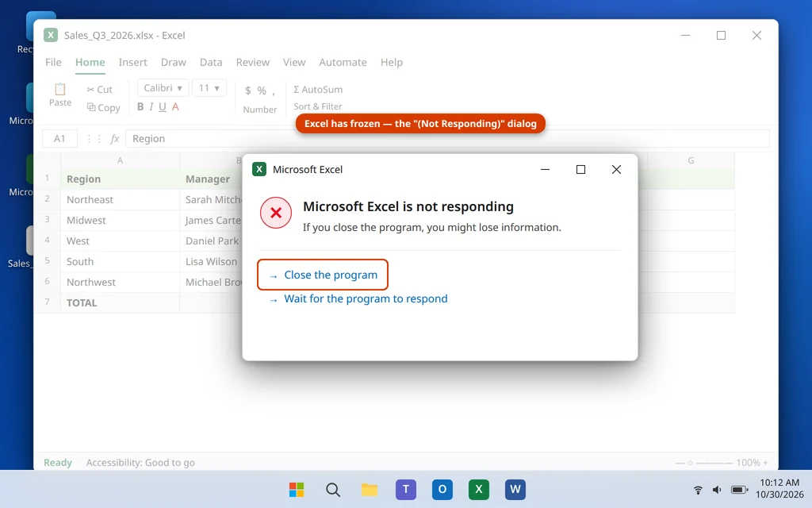
Task: Toggle Bold formatting
Action: click(140, 107)
